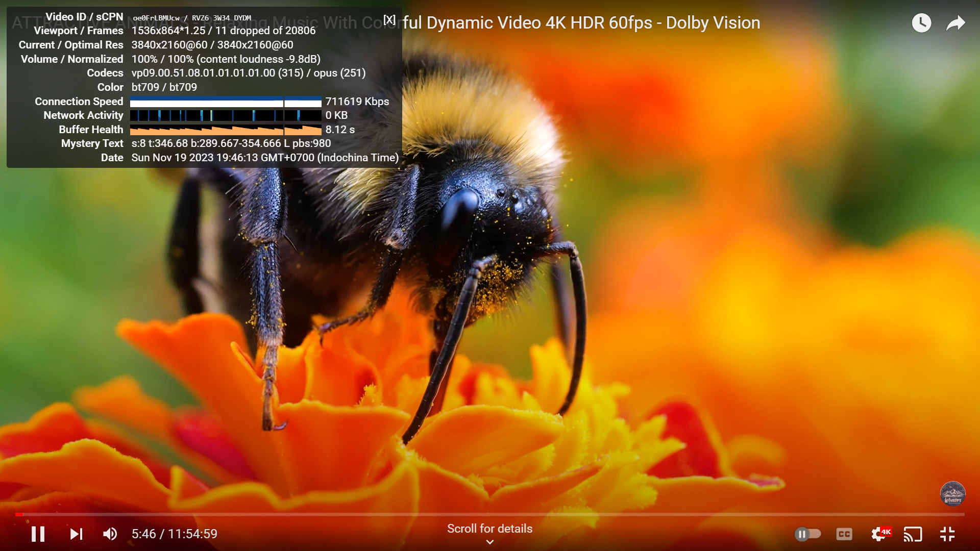The image size is (980, 551).
Task: Click the 5:46 / 11:54:59 time display
Action: [x=175, y=534]
